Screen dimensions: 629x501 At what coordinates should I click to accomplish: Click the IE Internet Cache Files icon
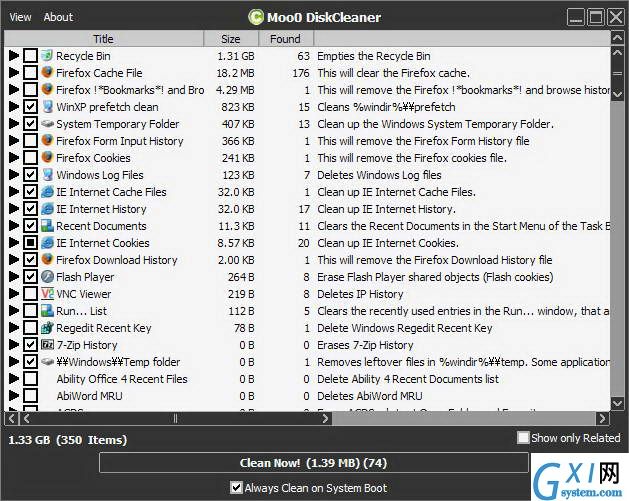(x=47, y=191)
